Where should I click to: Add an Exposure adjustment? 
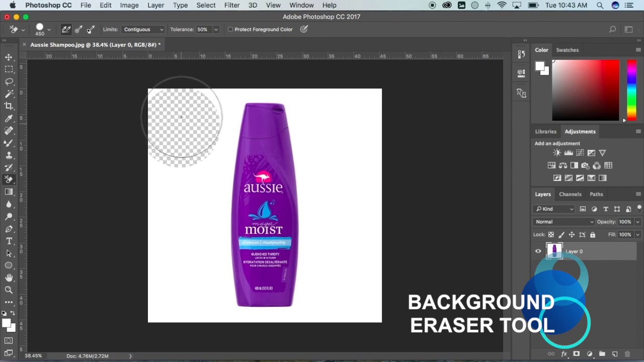coord(591,153)
